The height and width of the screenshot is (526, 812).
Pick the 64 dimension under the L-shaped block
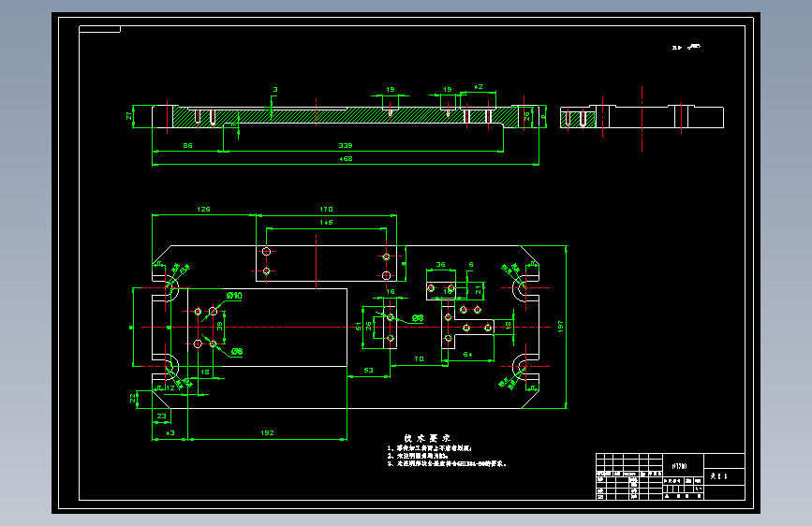tap(467, 355)
